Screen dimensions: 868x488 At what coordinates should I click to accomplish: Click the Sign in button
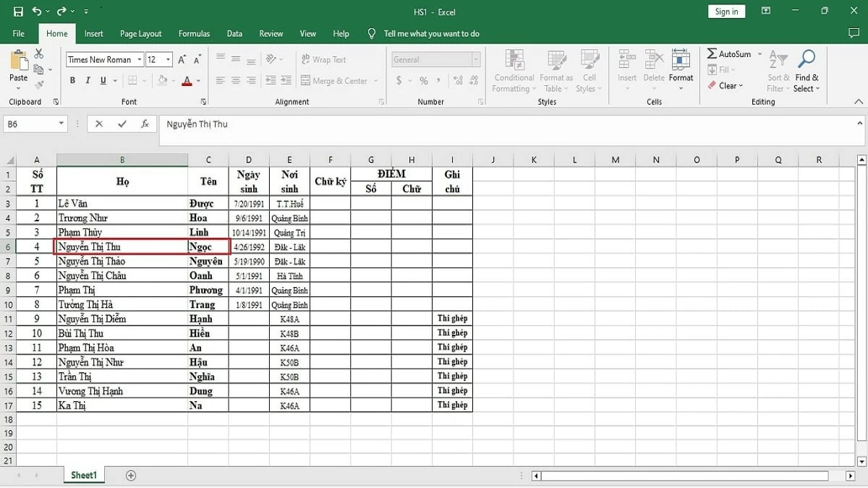coord(726,11)
